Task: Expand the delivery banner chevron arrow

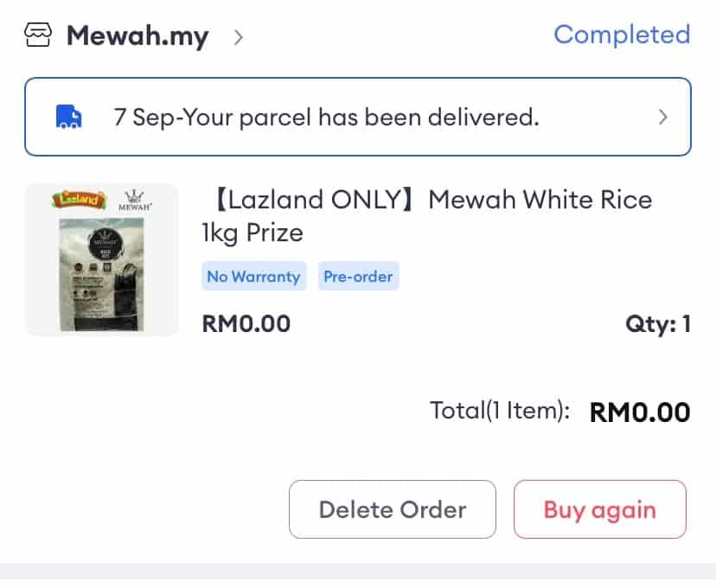Action: (663, 117)
